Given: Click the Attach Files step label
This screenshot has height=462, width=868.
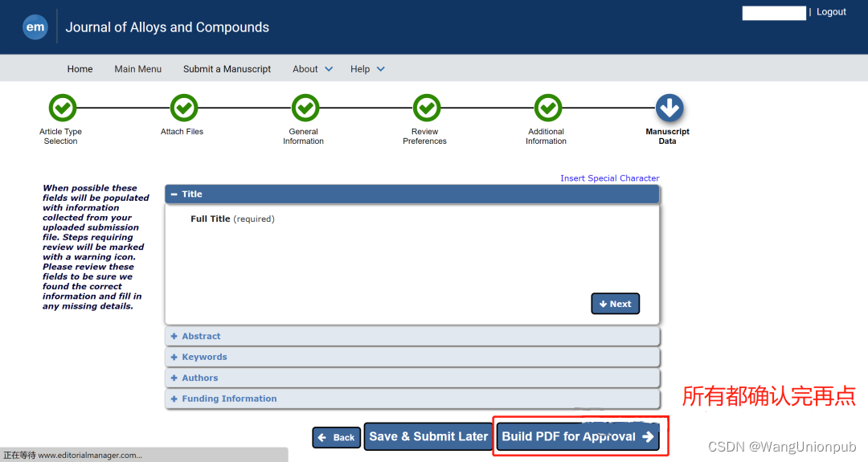Looking at the screenshot, I should [x=182, y=132].
